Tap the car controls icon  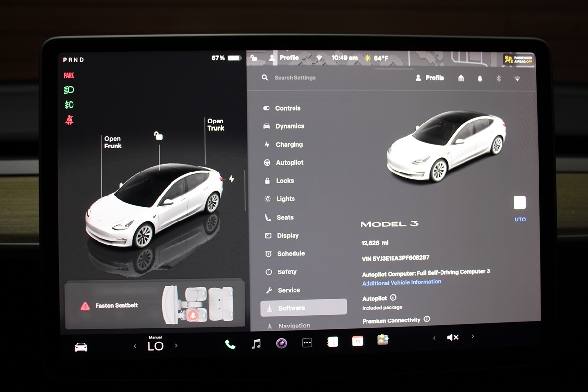pyautogui.click(x=81, y=347)
